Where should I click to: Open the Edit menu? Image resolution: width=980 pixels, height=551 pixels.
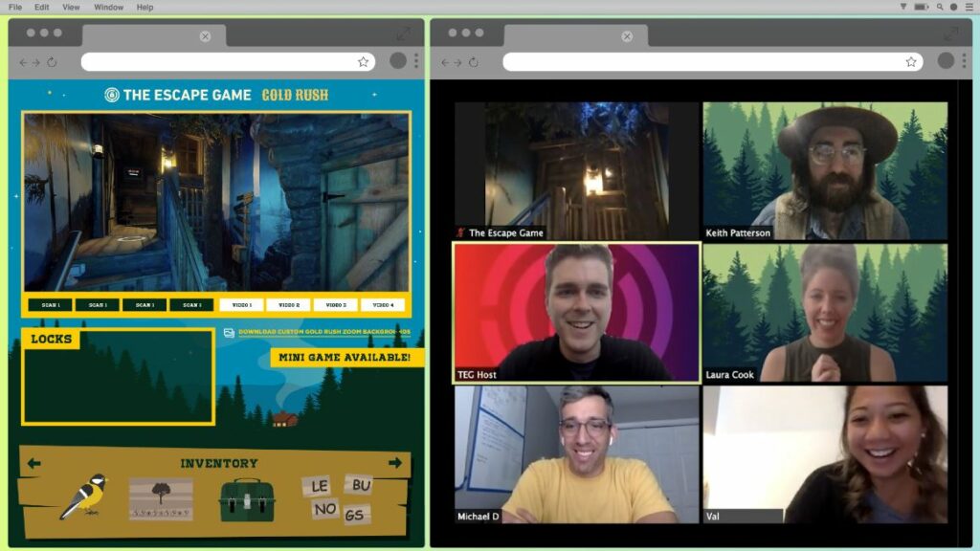coord(41,7)
